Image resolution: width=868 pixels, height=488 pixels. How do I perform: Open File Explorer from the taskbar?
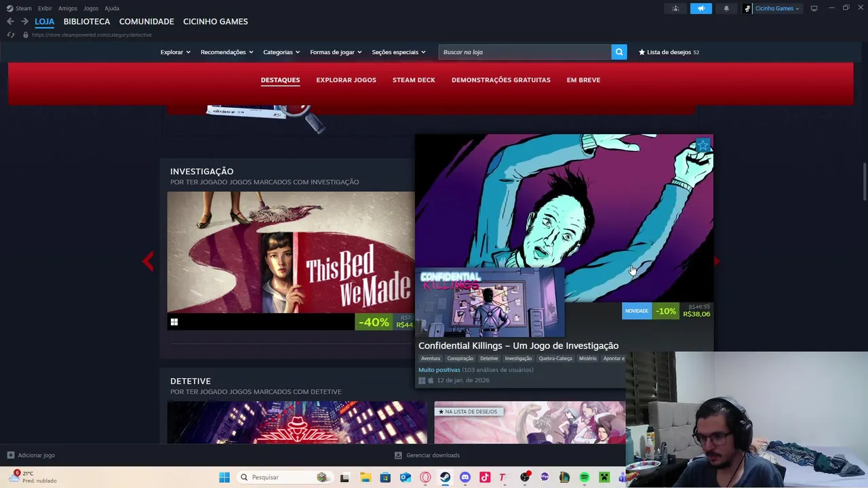pyautogui.click(x=366, y=477)
